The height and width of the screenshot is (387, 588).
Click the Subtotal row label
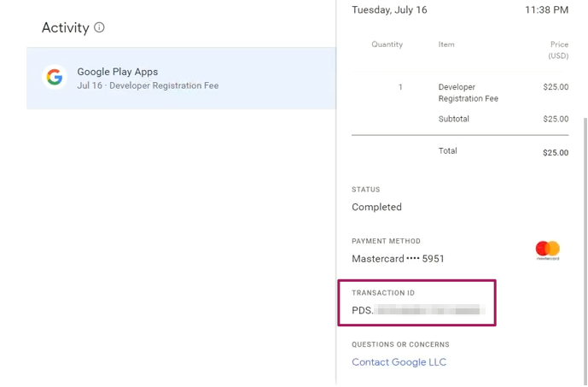coord(453,119)
